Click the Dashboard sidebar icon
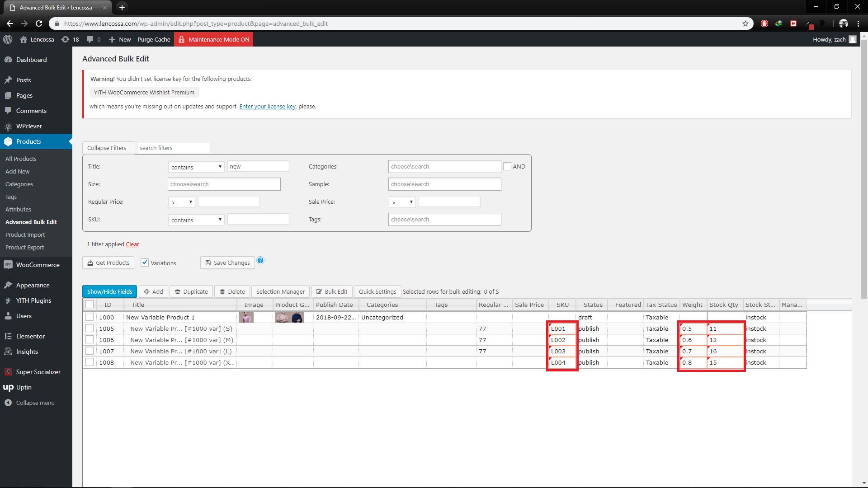Screen dimensions: 868x488 click(x=8, y=60)
